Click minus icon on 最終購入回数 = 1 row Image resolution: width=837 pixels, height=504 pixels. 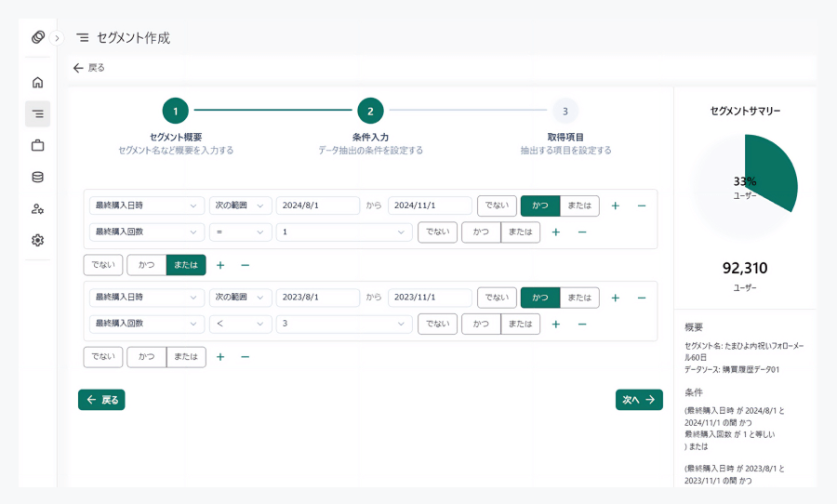582,232
